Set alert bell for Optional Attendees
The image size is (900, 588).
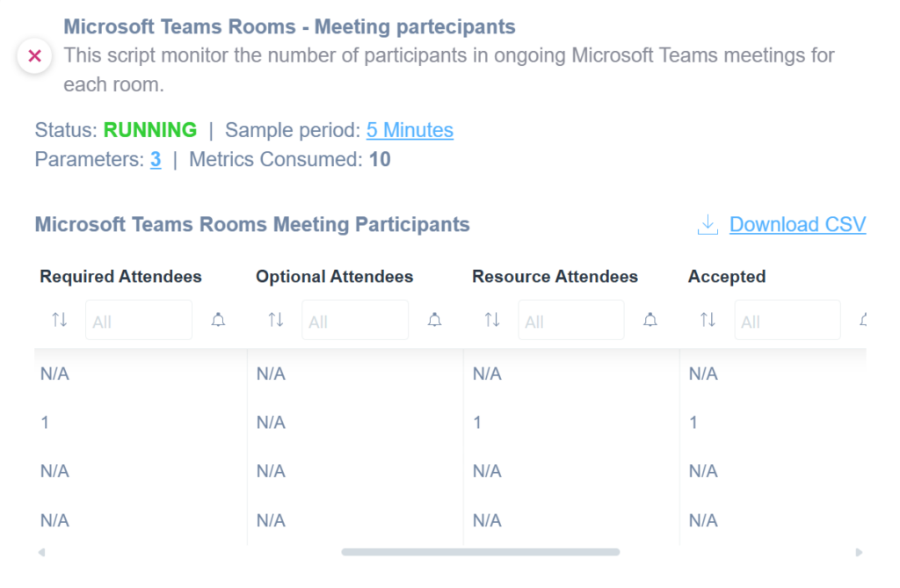coord(434,320)
